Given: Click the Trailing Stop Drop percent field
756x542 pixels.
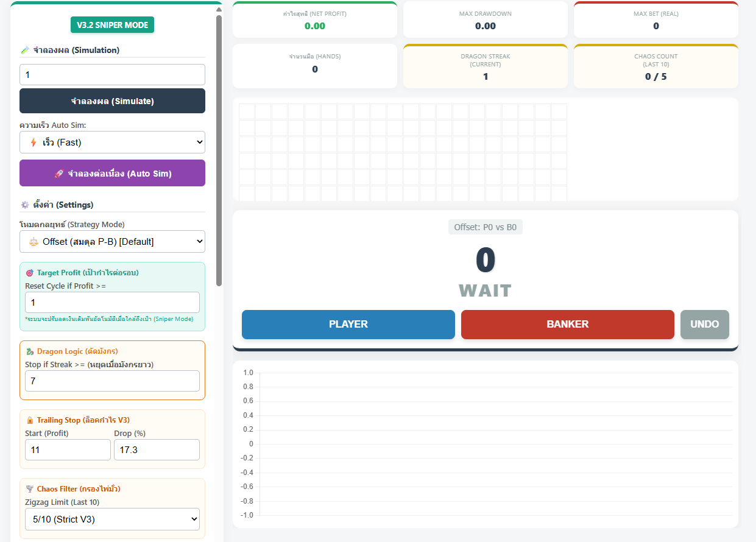Looking at the screenshot, I should tap(157, 450).
